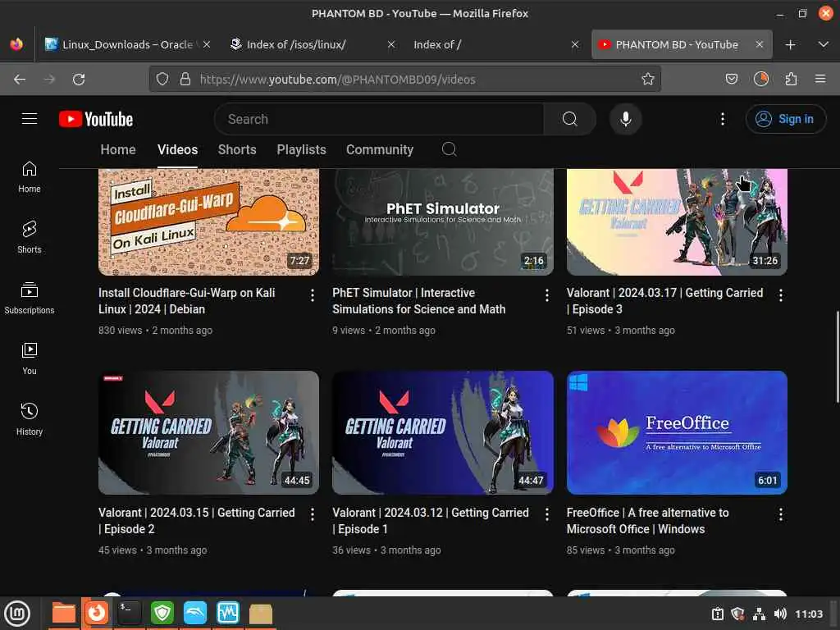Open 'FreeOffice | A free alternative' title
This screenshot has width=840, height=630.
pyautogui.click(x=647, y=521)
